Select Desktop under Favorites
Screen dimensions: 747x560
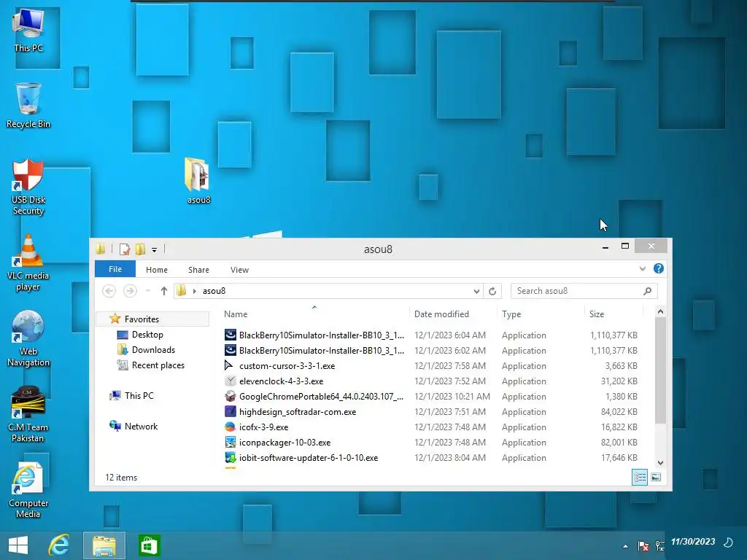point(147,335)
